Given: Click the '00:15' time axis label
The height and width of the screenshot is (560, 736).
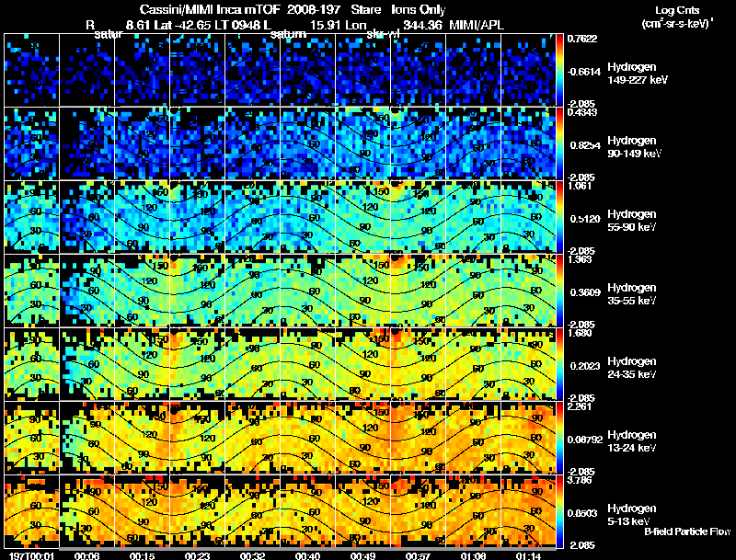Looking at the screenshot, I should coord(142,556).
